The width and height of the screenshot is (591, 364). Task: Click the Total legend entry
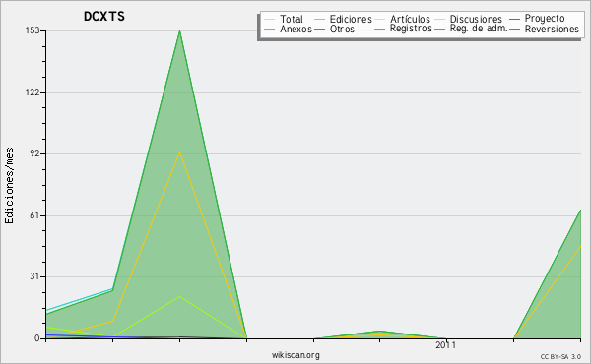click(284, 19)
